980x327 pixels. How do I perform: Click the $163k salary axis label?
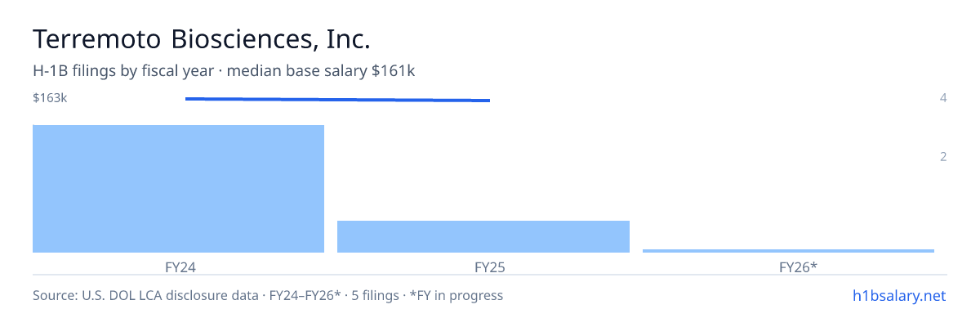[x=50, y=98]
